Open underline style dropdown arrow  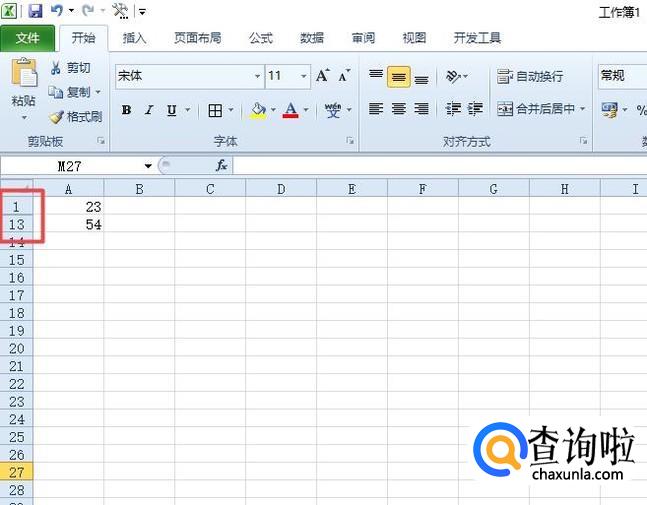188,110
